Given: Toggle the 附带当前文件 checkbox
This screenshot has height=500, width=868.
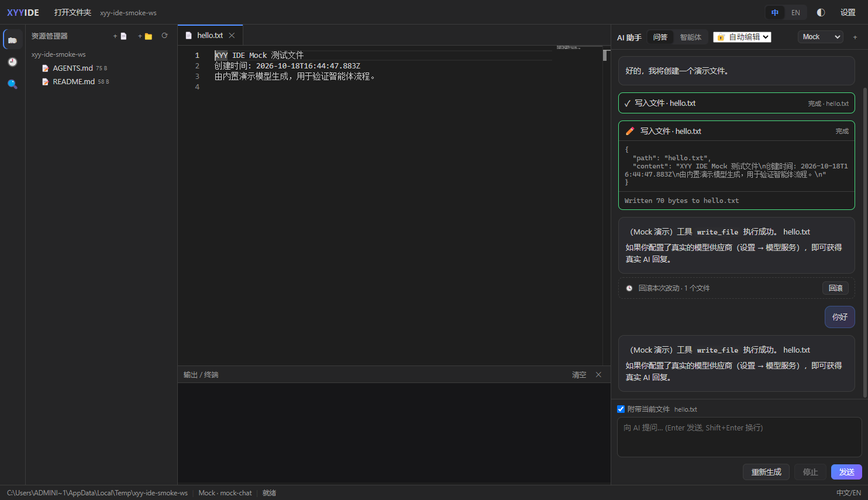Looking at the screenshot, I should coord(621,409).
